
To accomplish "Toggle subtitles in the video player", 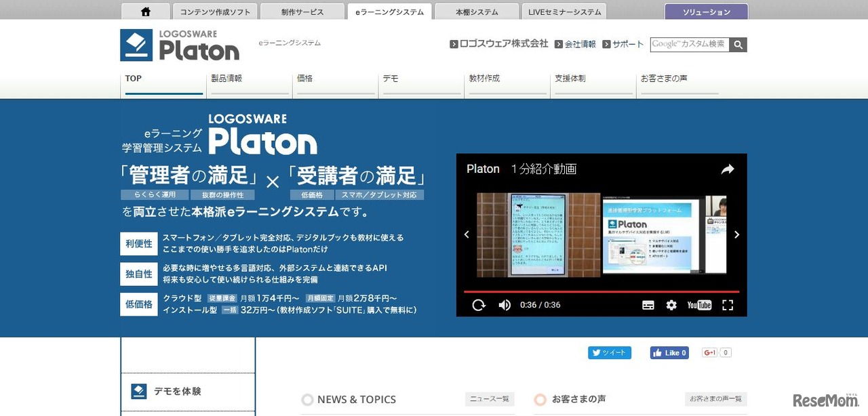I will tap(648, 305).
